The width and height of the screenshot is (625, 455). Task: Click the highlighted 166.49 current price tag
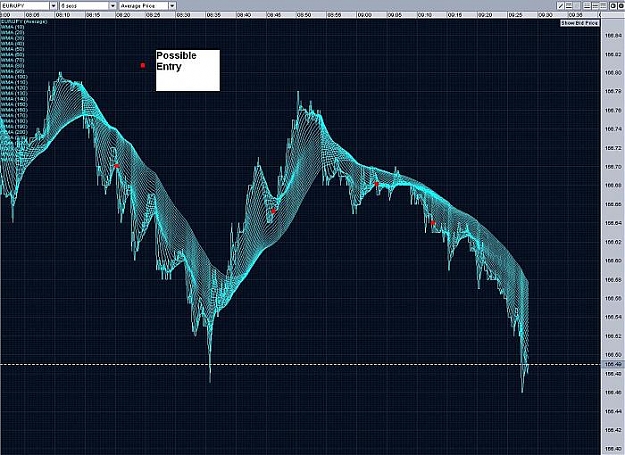612,364
